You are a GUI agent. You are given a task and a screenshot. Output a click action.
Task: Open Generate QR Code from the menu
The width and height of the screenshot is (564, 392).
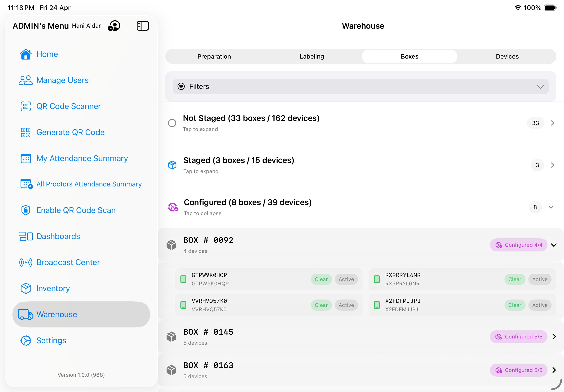(x=70, y=132)
